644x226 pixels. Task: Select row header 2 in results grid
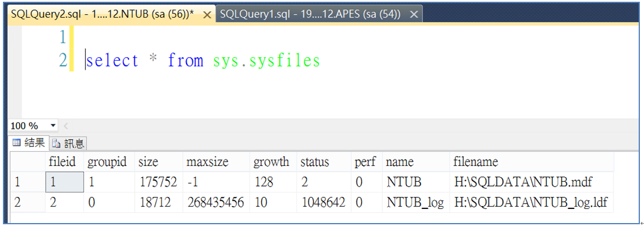point(28,202)
